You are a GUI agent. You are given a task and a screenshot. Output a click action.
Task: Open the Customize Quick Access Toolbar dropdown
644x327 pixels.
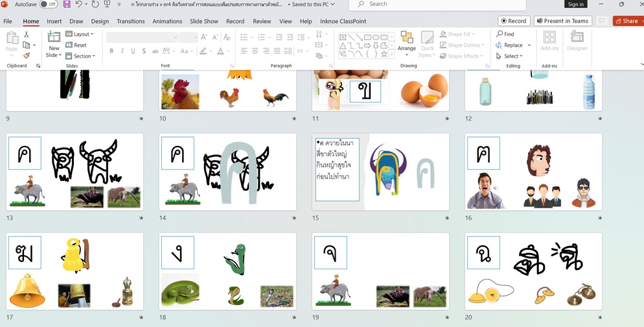(119, 4)
